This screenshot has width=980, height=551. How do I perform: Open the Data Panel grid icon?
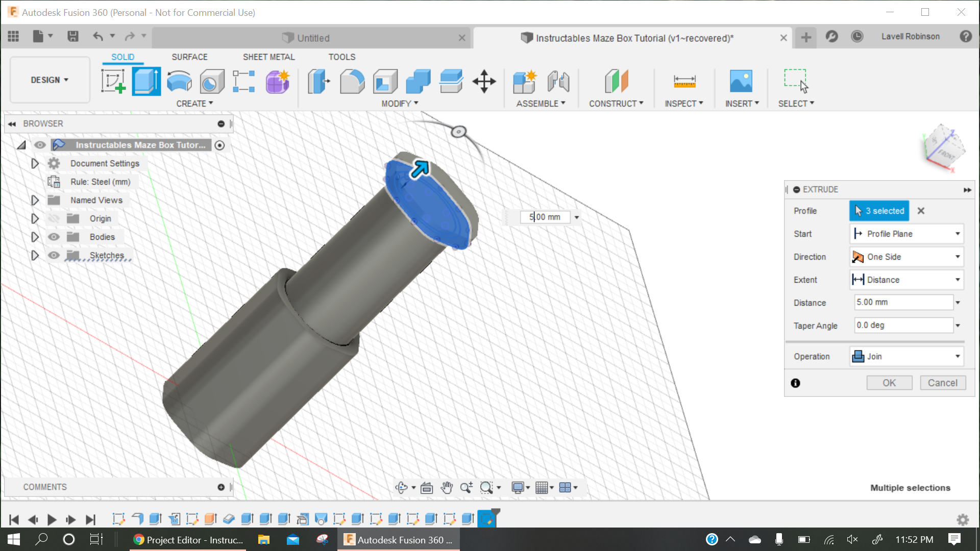pos(13,36)
